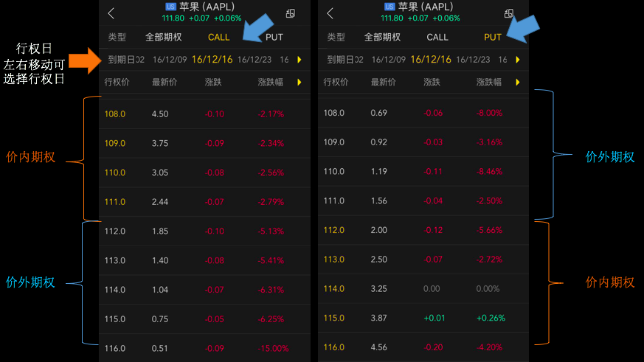Open the 115.0 strike put option row

point(423,318)
